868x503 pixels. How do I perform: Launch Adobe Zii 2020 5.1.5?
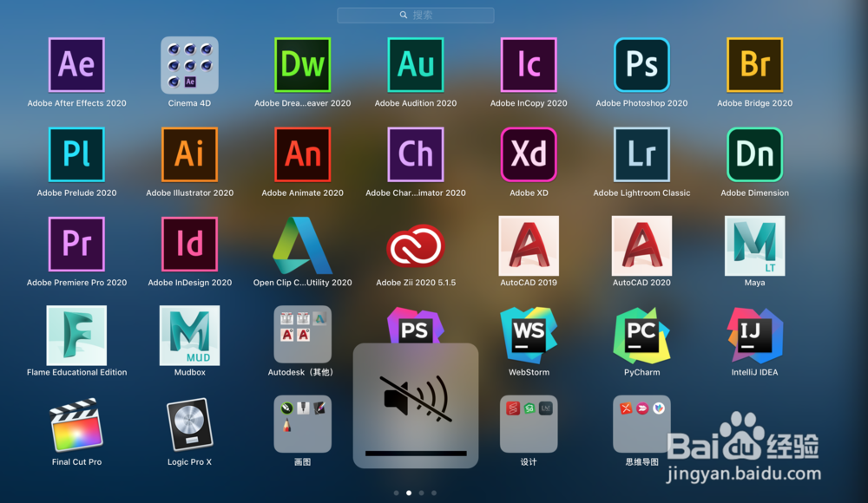[x=416, y=245]
